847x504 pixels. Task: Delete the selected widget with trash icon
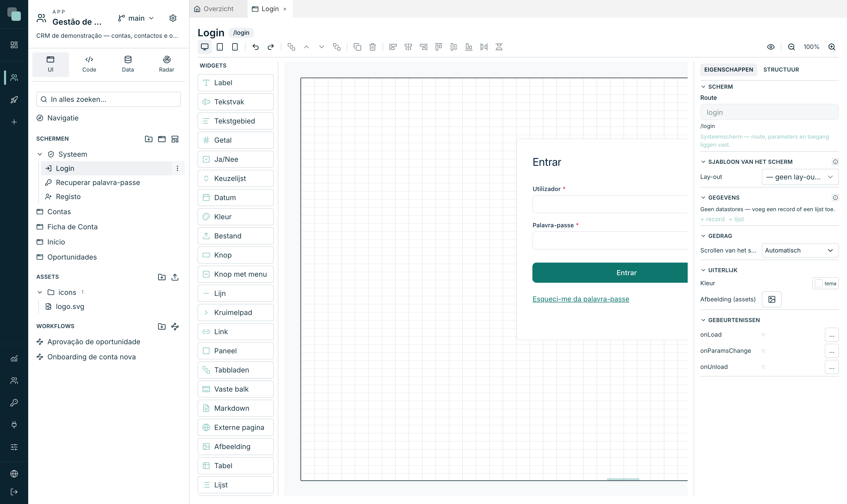click(373, 47)
